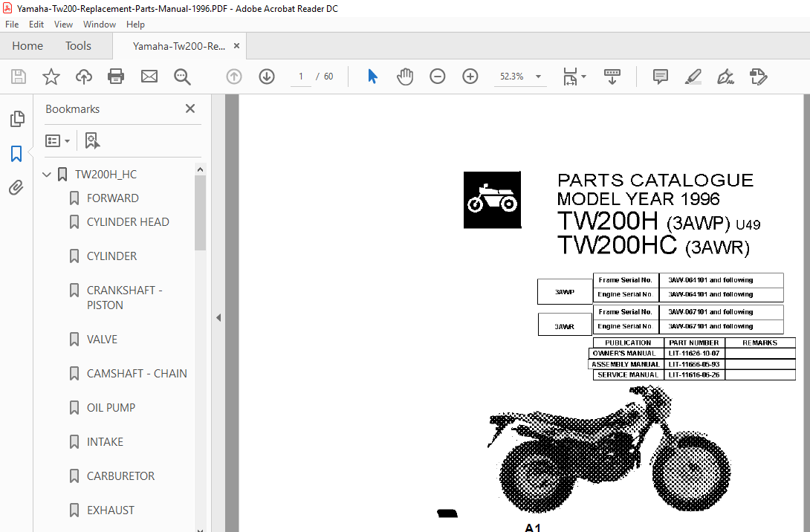Jump to the INTAKE bookmark
The image size is (810, 532).
(105, 441)
